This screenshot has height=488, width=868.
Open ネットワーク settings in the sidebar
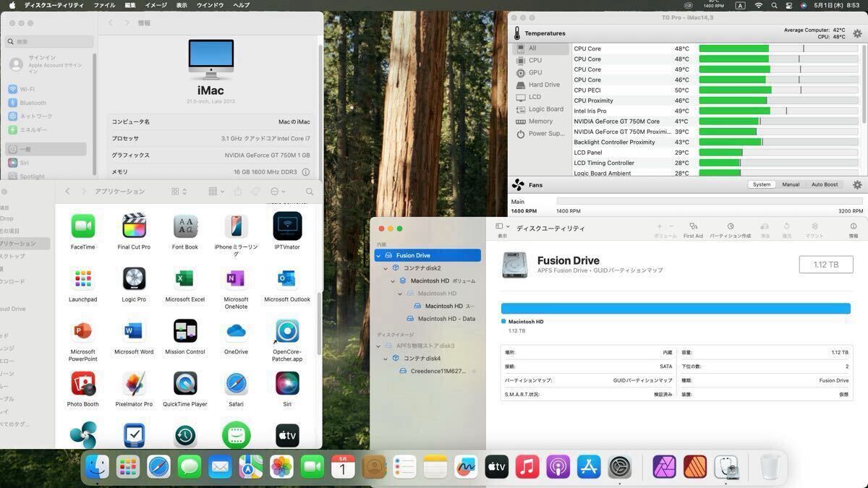point(48,116)
